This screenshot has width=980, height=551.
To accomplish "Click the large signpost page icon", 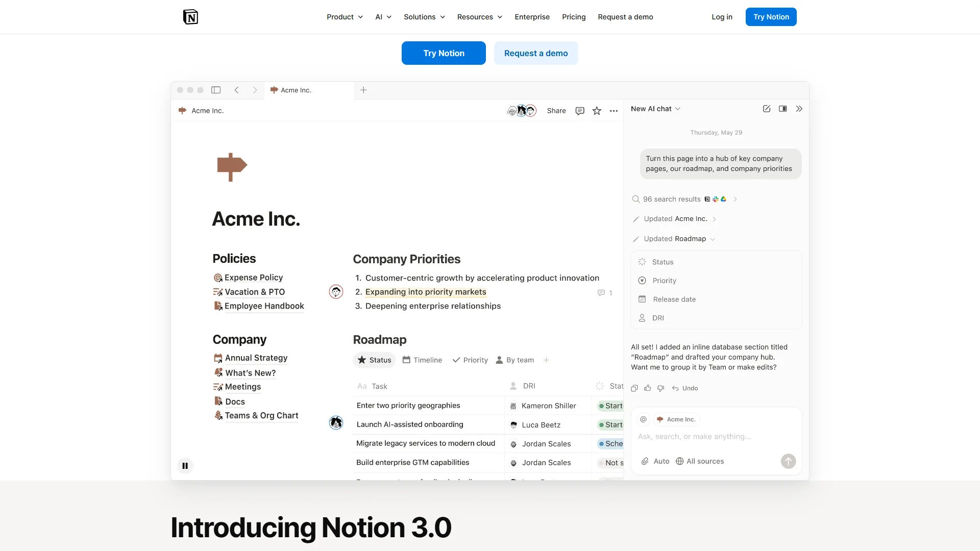I will point(232,167).
